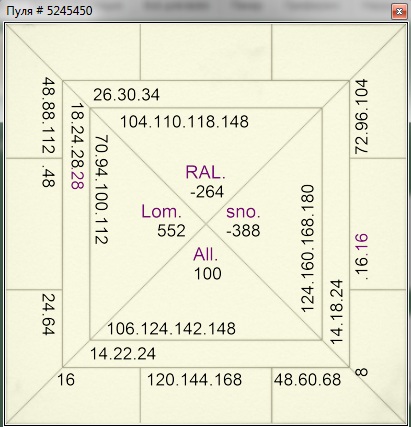Click the bottom row 106.124.142.148
411x427 pixels.
click(171, 329)
